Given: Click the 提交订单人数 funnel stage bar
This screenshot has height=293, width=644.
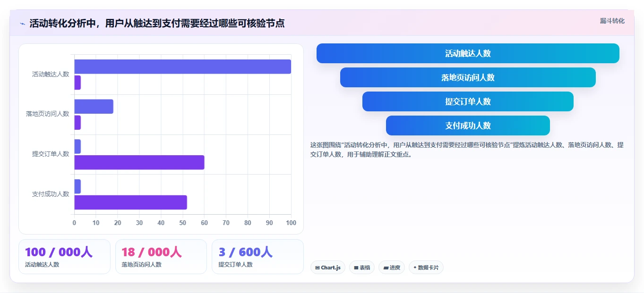Looking at the screenshot, I should (x=468, y=101).
